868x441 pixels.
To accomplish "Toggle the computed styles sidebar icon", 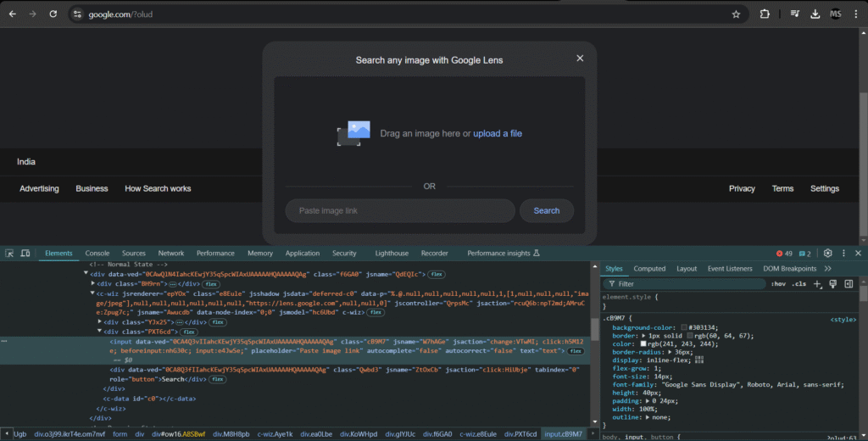I will [x=849, y=284].
